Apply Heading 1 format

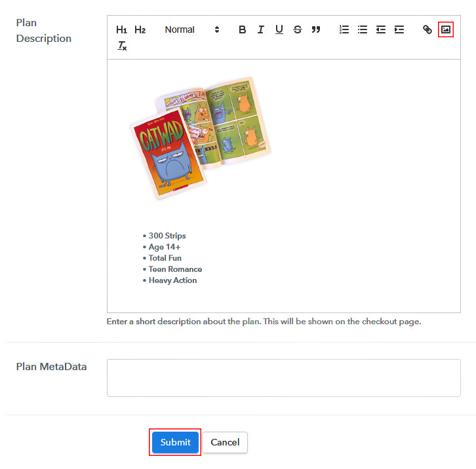pos(121,29)
